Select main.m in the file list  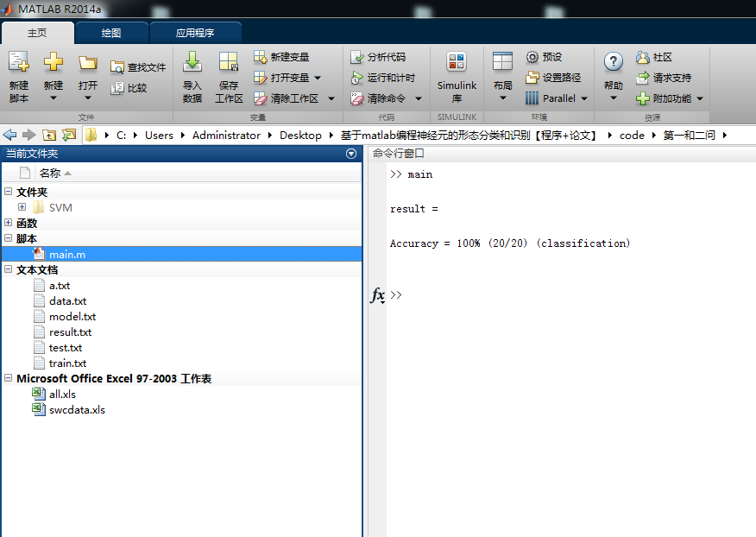[181, 255]
